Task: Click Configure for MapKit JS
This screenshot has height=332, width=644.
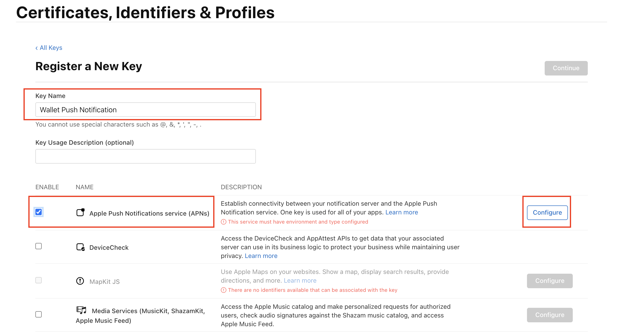Action: tap(550, 280)
